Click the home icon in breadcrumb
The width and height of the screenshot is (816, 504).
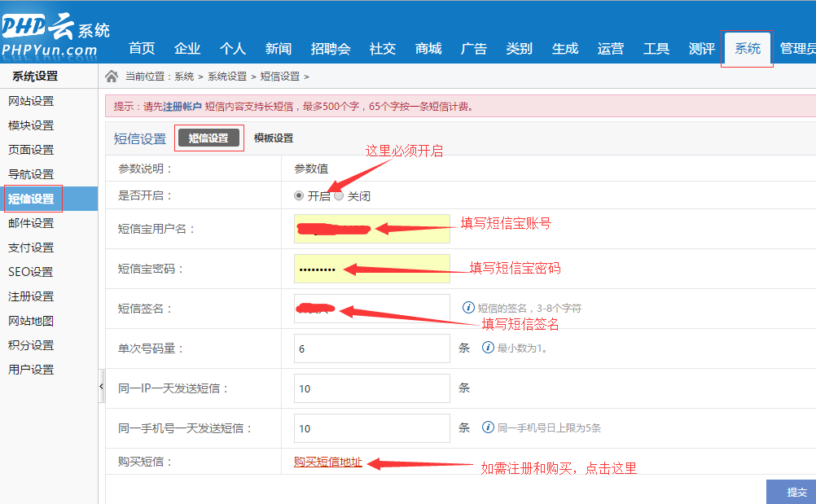[x=112, y=77]
